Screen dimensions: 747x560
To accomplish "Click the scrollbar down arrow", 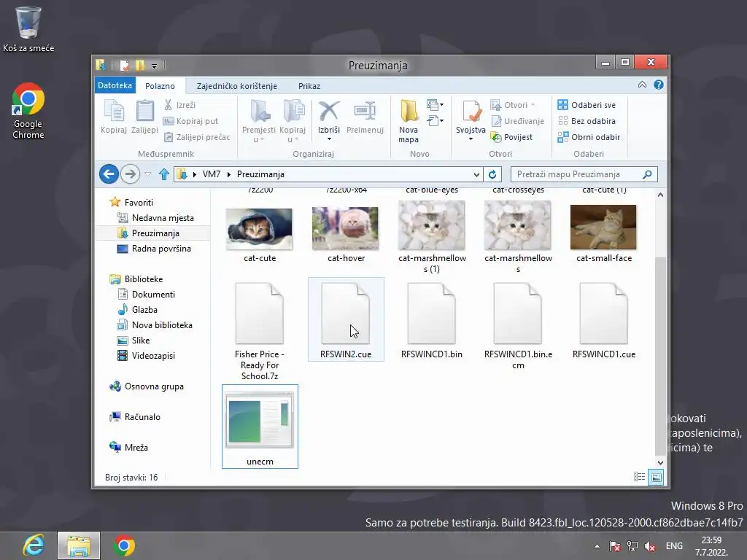I will 659,462.
